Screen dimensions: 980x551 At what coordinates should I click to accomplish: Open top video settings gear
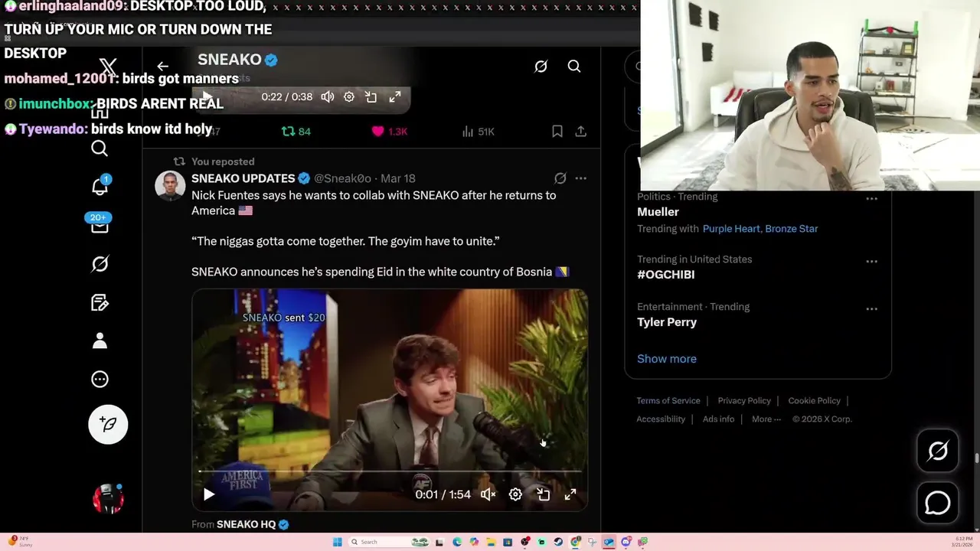click(349, 97)
